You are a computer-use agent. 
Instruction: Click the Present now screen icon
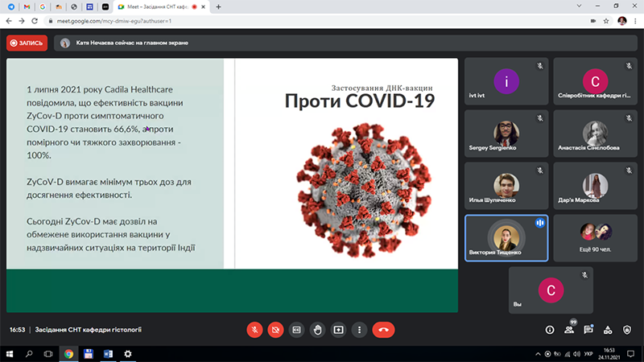coord(338,329)
